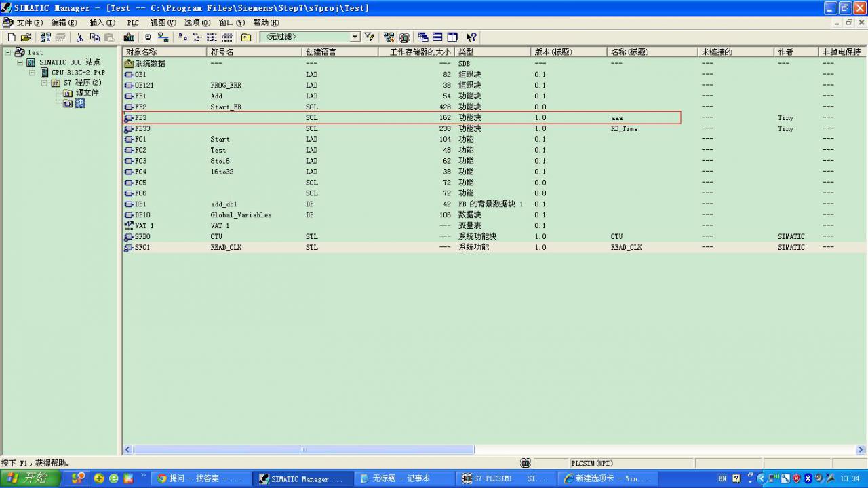The image size is (868, 488).
Task: Click the New Project toolbar icon
Action: point(12,37)
